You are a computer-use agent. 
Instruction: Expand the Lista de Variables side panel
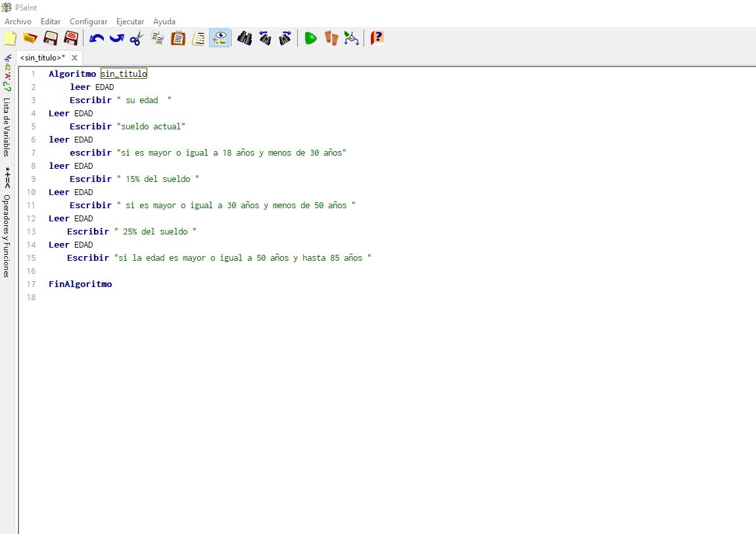(x=7, y=126)
